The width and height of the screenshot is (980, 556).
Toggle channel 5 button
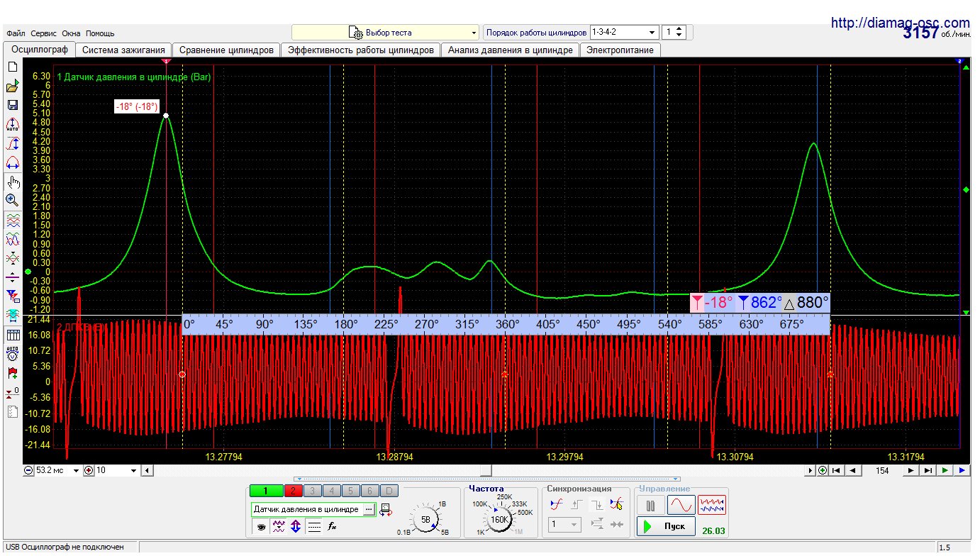pos(350,491)
